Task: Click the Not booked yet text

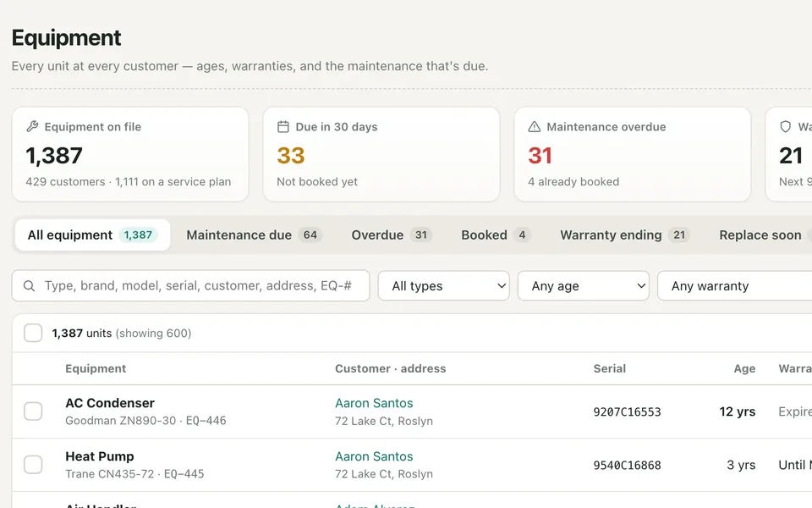Action: (x=317, y=182)
